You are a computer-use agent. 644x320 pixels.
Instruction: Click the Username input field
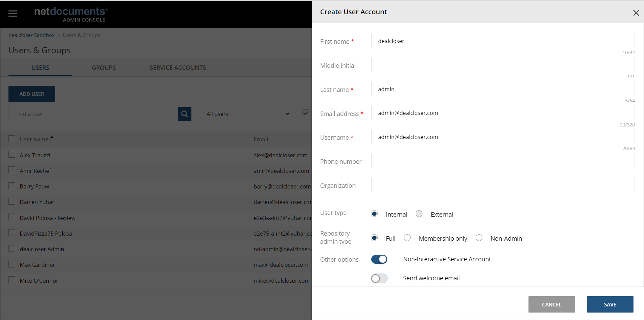(503, 137)
